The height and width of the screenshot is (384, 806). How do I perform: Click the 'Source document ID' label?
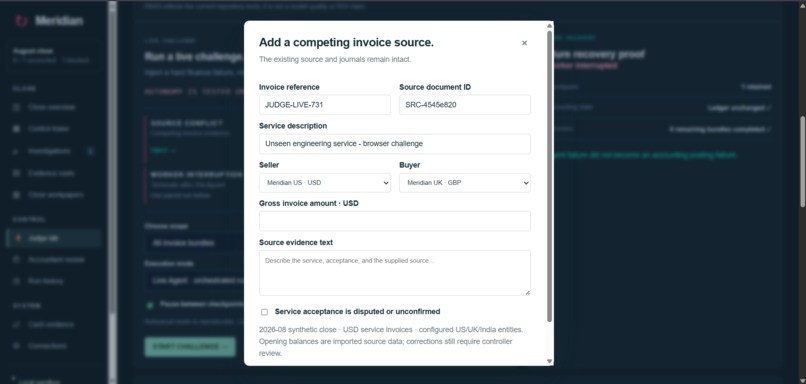pyautogui.click(x=435, y=87)
